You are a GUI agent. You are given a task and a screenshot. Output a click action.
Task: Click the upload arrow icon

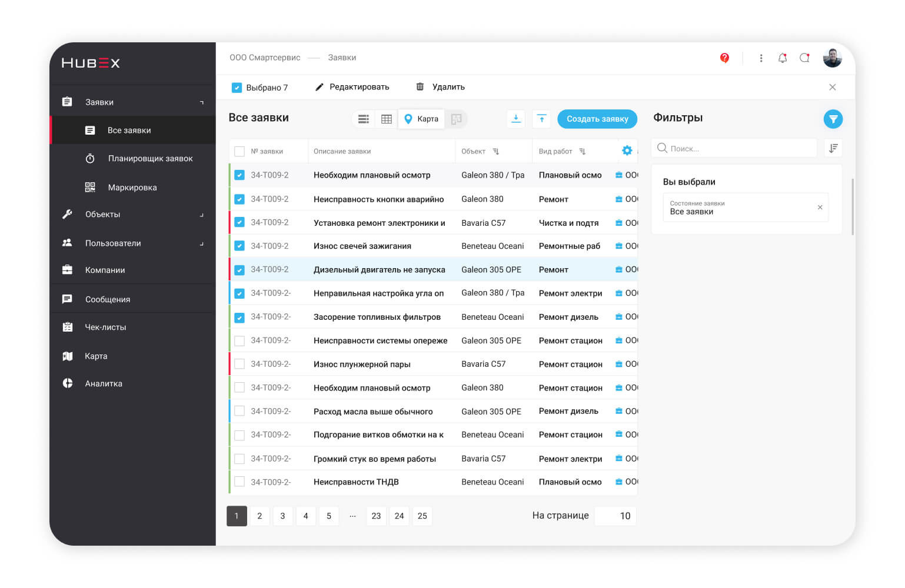tap(541, 119)
